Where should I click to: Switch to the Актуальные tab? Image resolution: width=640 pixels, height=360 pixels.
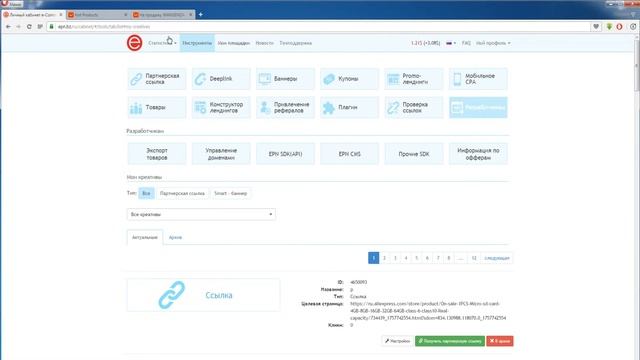coord(145,237)
